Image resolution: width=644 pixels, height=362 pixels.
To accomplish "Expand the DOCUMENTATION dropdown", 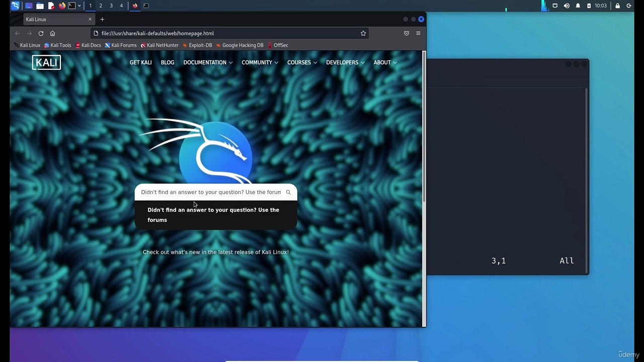I will coord(208,62).
